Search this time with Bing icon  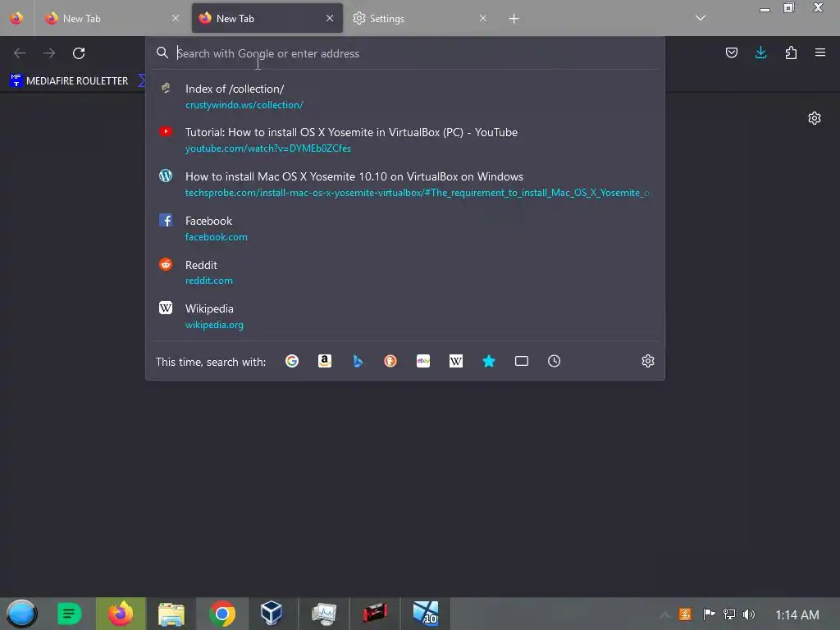coord(358,361)
